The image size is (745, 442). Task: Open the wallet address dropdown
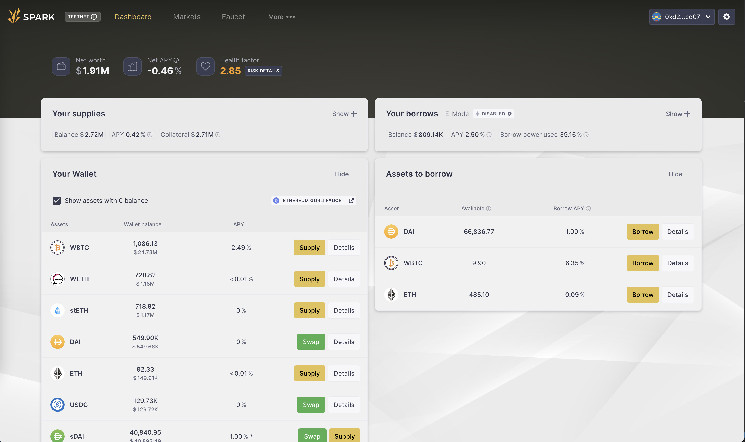[x=682, y=17]
